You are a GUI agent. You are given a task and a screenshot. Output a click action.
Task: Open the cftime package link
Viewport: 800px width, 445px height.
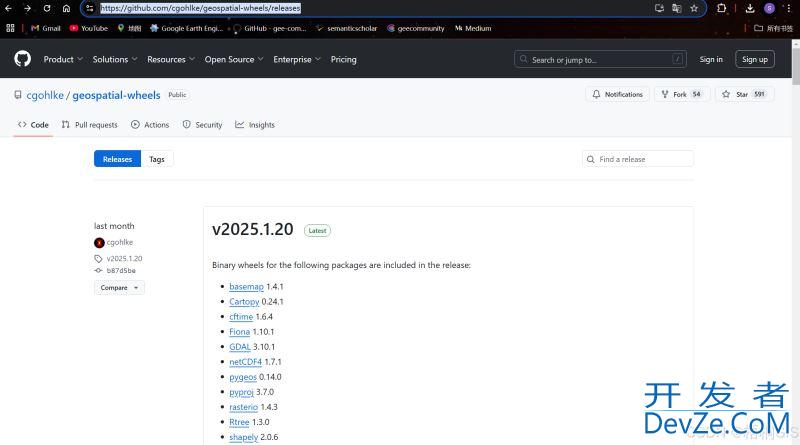(x=241, y=317)
